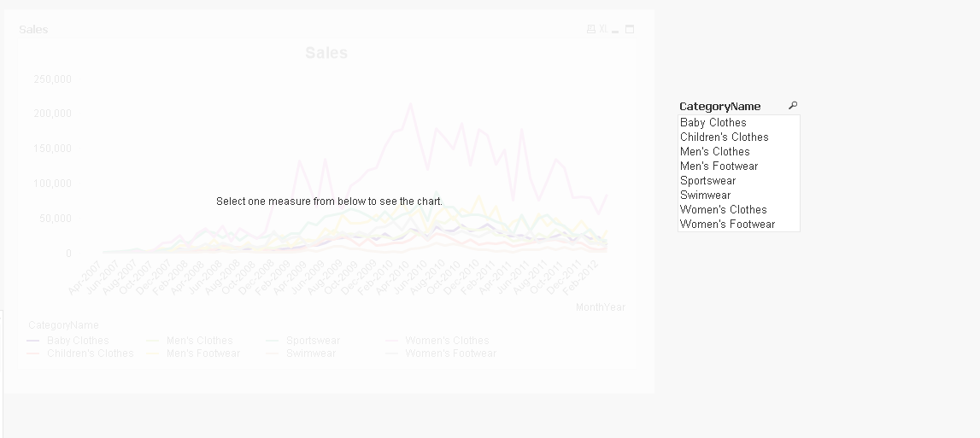Viewport: 980px width, 438px height.
Task: Click the search magnifier icon on CategoryName
Action: (x=793, y=106)
